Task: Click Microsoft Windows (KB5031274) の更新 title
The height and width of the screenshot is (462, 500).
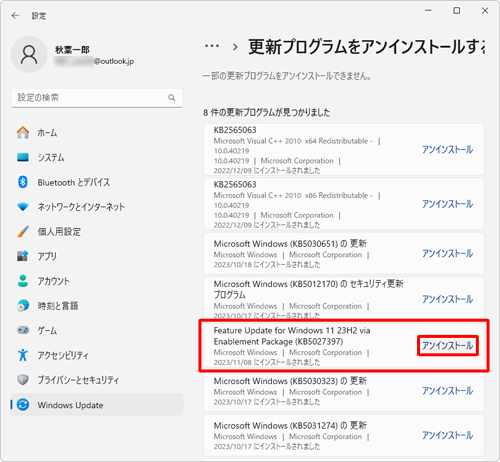Action: [x=290, y=426]
